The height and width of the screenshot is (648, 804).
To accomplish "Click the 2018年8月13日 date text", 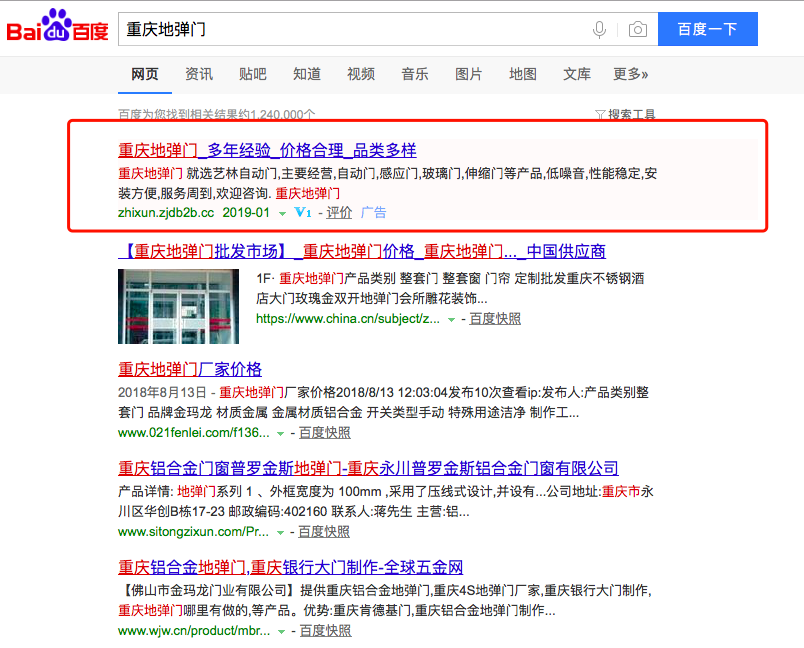I will (x=162, y=392).
